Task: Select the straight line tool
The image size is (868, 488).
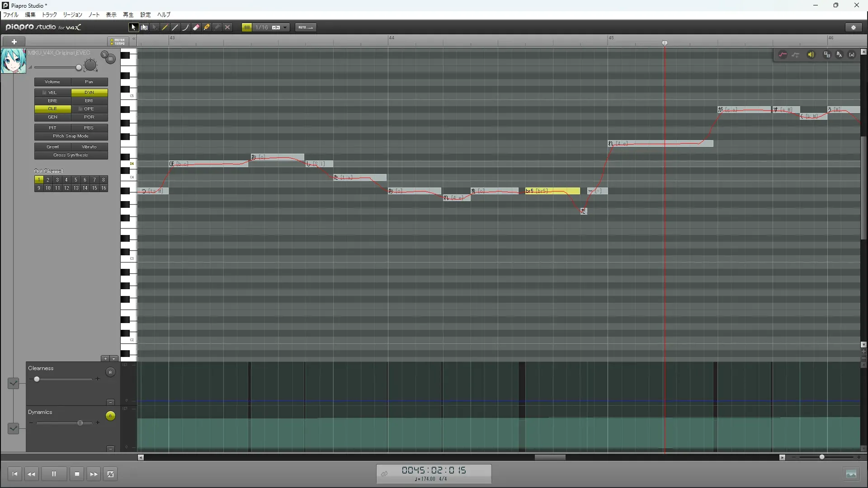Action: [175, 28]
